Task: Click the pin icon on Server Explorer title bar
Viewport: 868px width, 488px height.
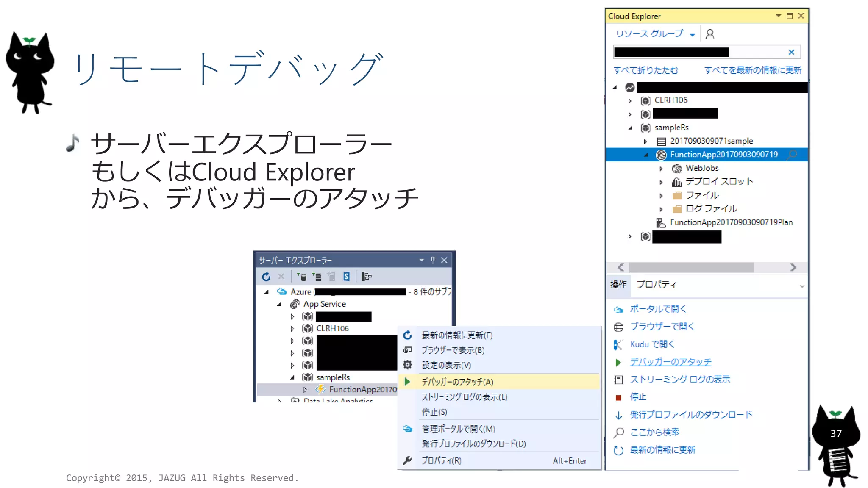Action: pos(433,260)
